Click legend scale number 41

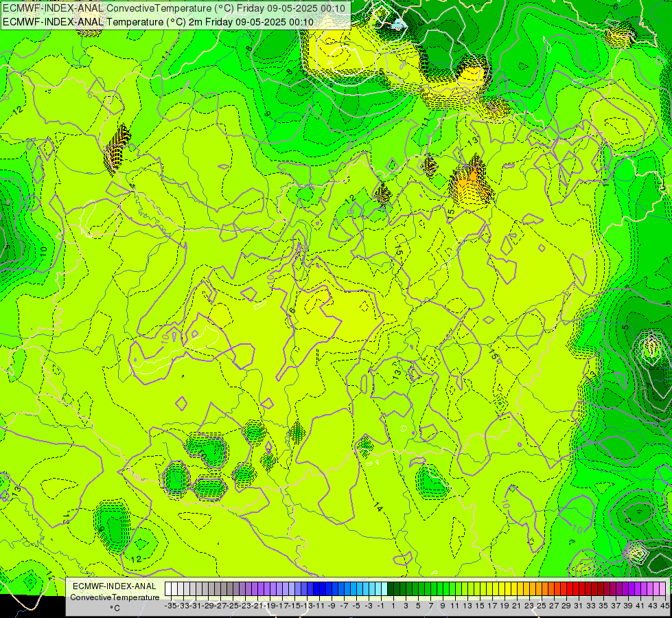pos(640,606)
